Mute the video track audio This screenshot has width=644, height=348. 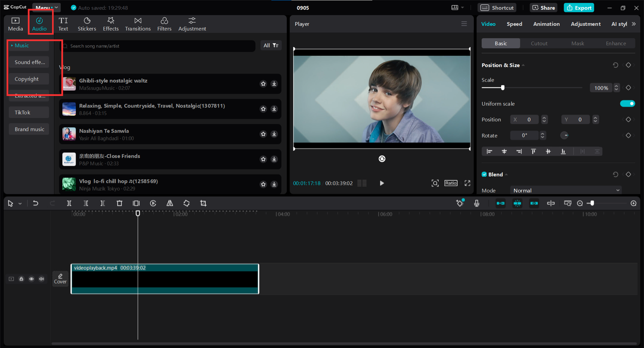coord(41,279)
